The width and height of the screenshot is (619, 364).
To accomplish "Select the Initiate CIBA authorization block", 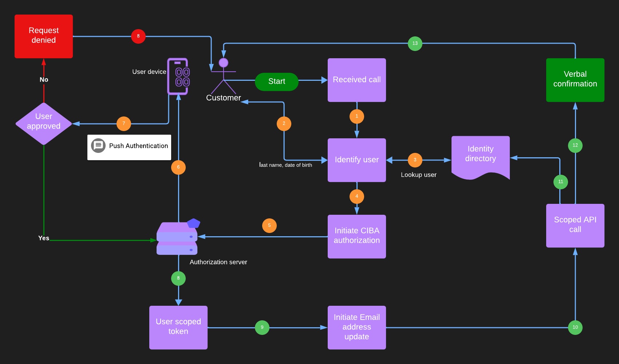I will coord(357,236).
